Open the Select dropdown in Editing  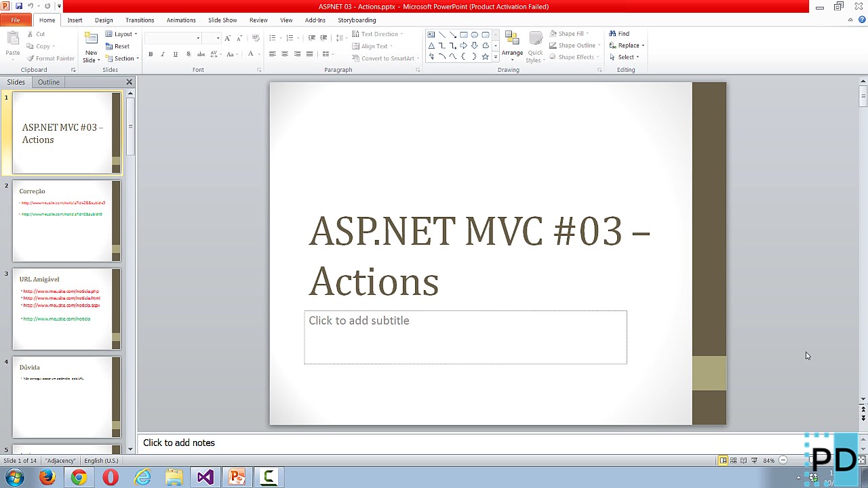(x=624, y=57)
